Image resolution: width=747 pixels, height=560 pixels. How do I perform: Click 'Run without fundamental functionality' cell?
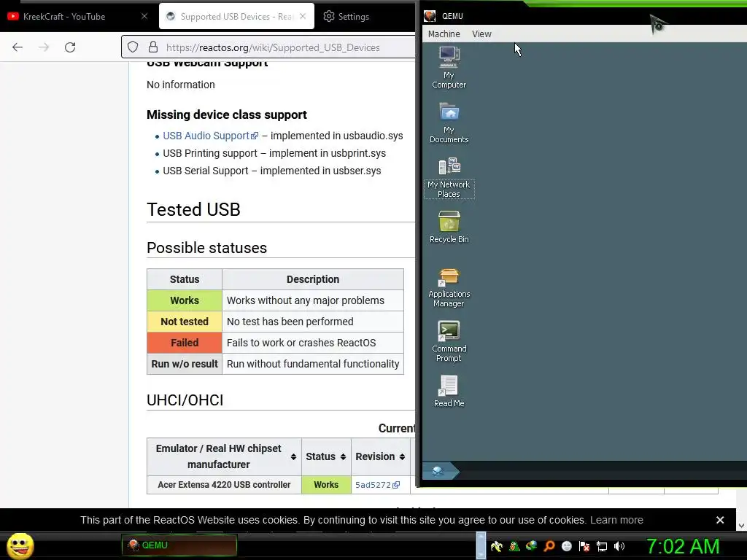tap(312, 364)
